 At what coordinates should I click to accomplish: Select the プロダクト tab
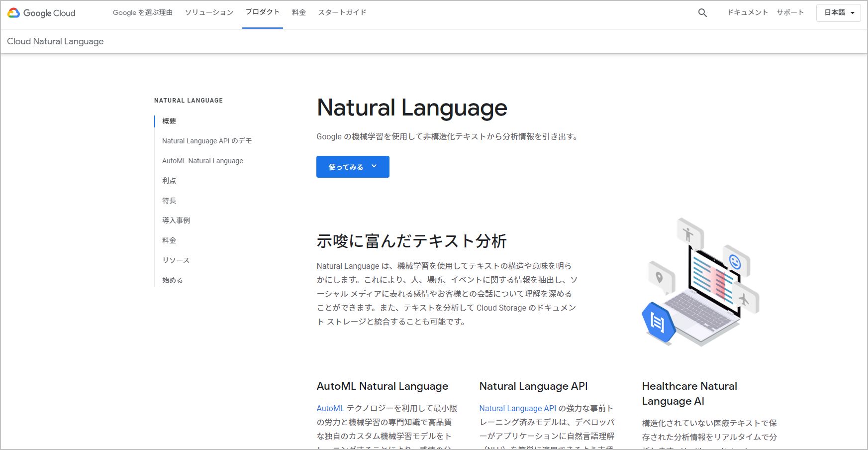[263, 12]
